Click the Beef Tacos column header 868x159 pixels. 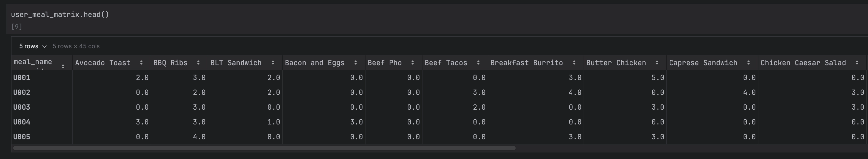tap(446, 63)
